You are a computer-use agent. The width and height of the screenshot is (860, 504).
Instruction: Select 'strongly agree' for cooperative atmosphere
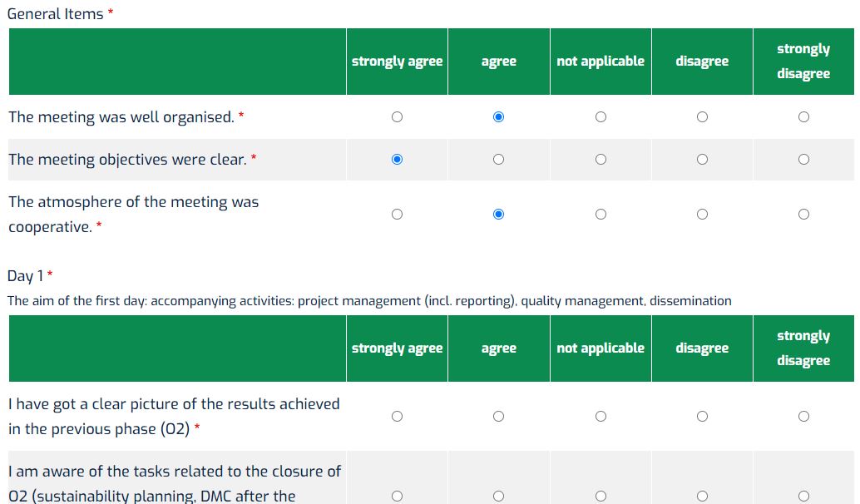coord(397,215)
